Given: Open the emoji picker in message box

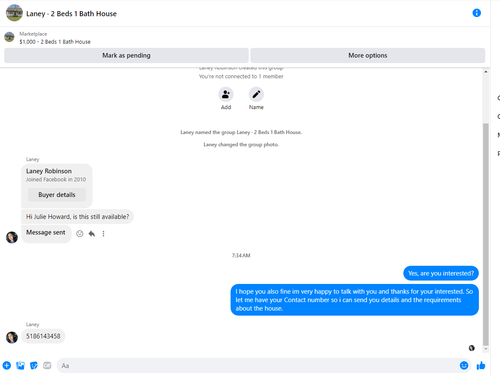Looking at the screenshot, I should click(464, 366).
